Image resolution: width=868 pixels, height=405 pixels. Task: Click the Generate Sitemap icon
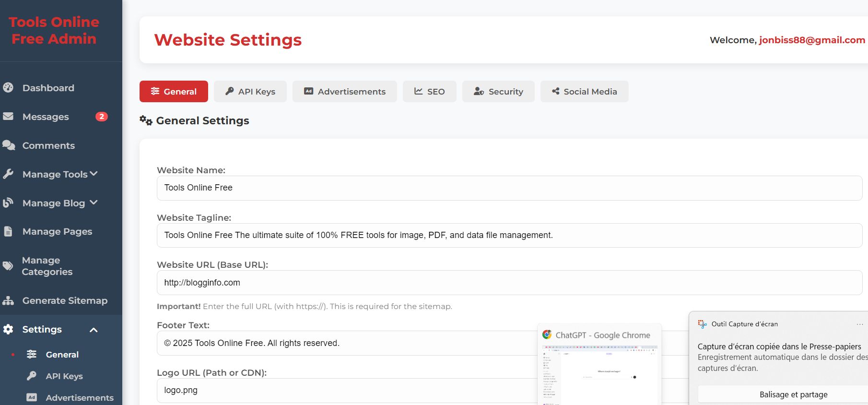point(8,300)
